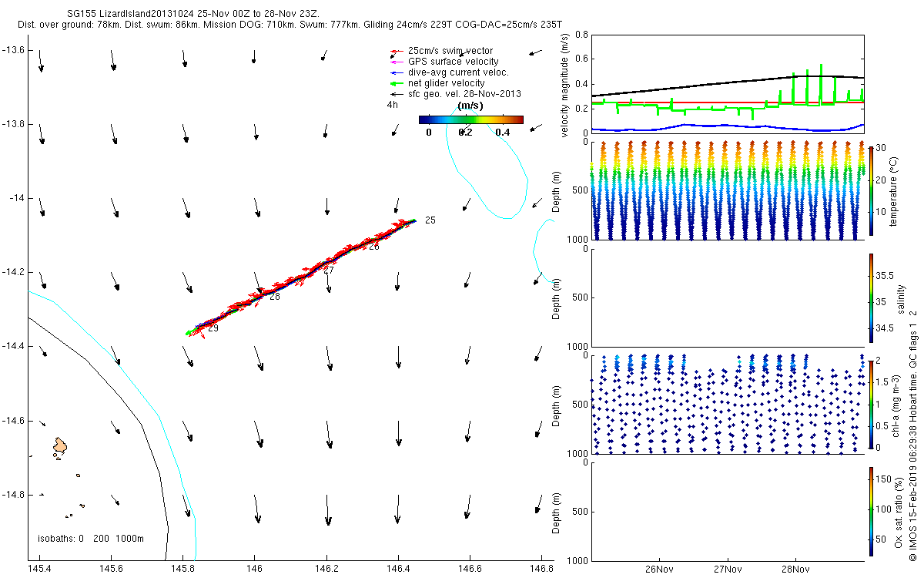Click latitude tick '-14.6' on map axis

pos(13,421)
